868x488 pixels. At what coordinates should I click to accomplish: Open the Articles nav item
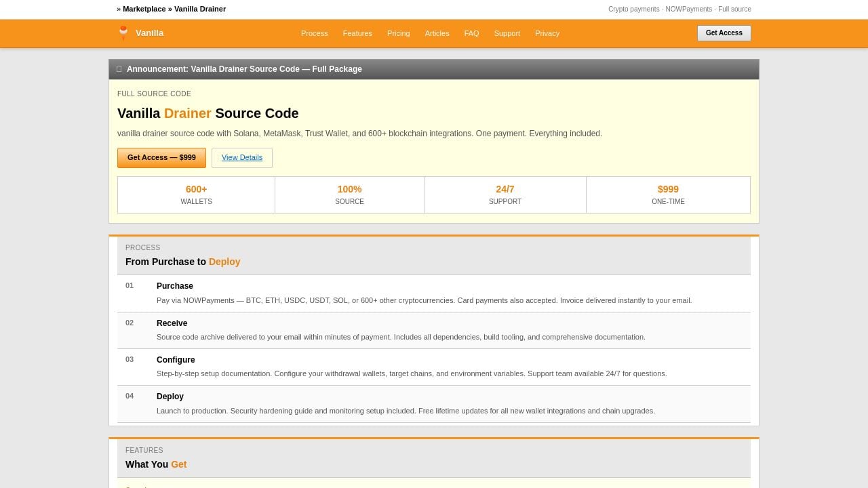[437, 33]
